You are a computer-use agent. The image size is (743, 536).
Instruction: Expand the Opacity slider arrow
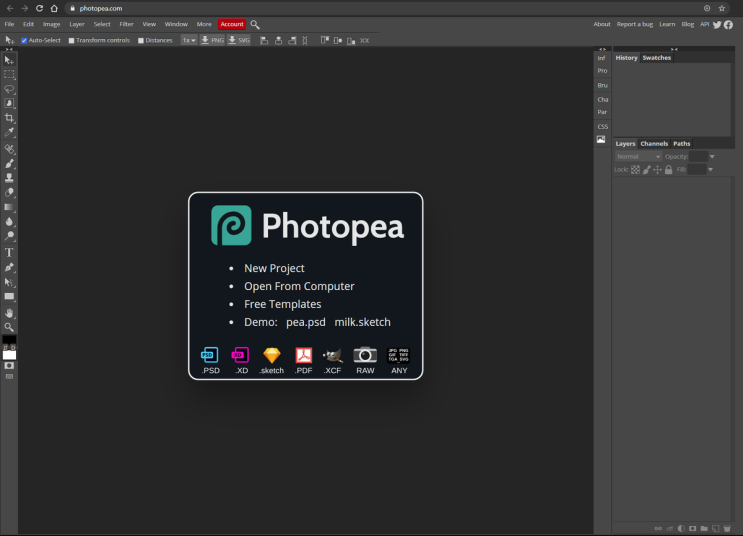712,156
